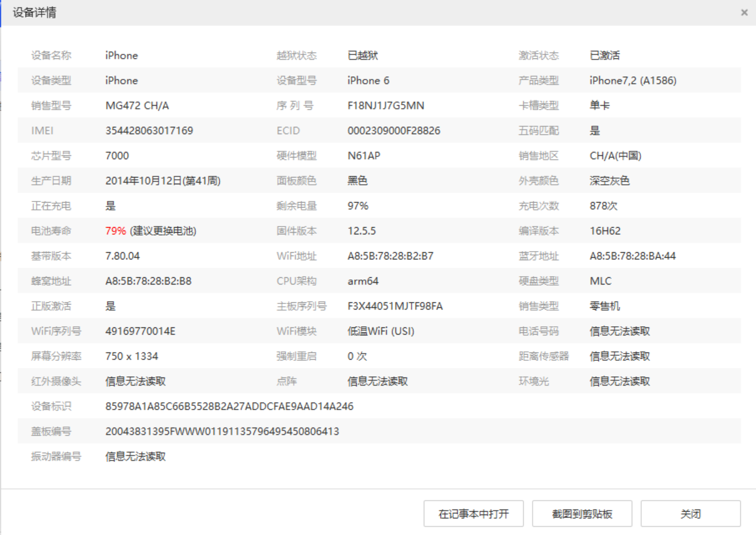This screenshot has height=535, width=756.
Task: Click the build version 16H62
Action: [x=605, y=231]
